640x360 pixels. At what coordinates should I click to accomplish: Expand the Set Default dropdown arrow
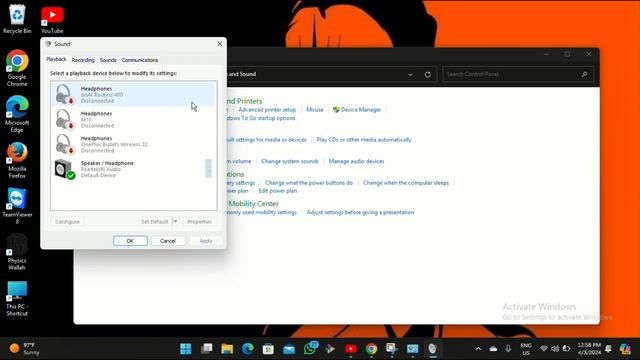point(176,222)
